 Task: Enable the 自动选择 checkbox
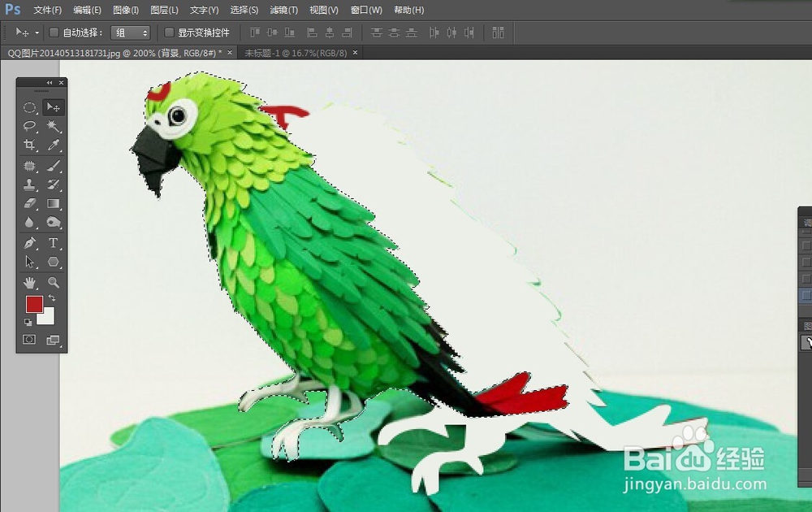54,33
